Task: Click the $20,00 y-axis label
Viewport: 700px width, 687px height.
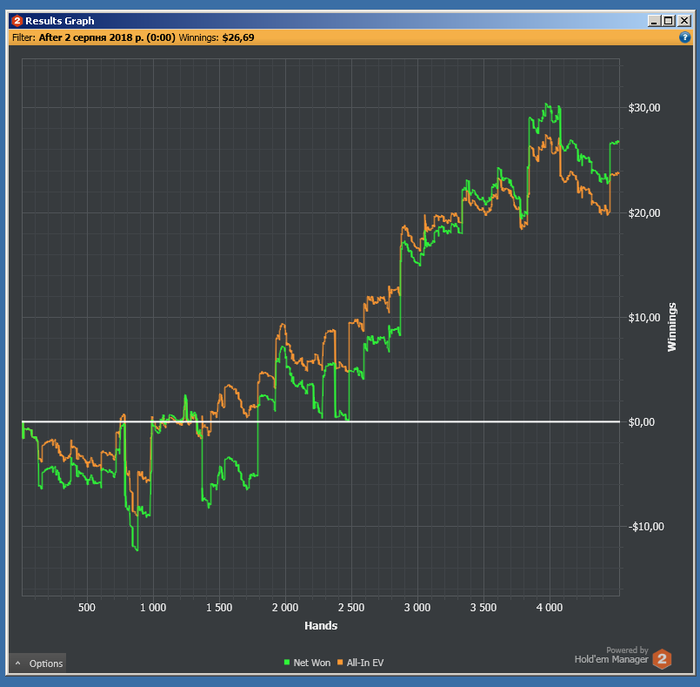Action: pyautogui.click(x=644, y=213)
